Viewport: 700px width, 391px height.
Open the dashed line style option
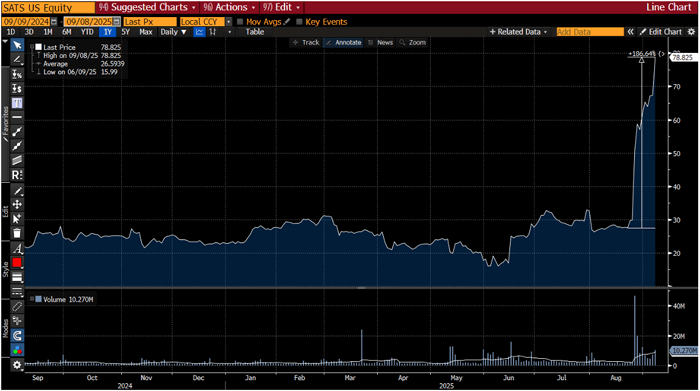tap(17, 291)
